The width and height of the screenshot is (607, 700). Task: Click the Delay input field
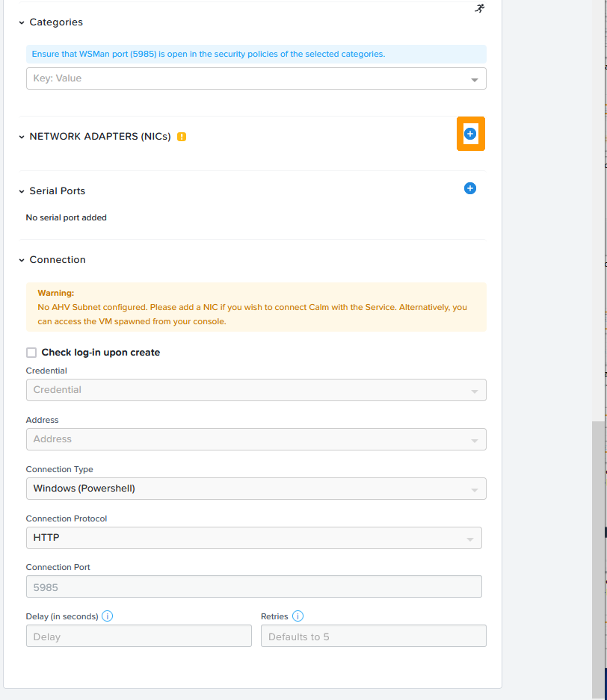click(138, 636)
